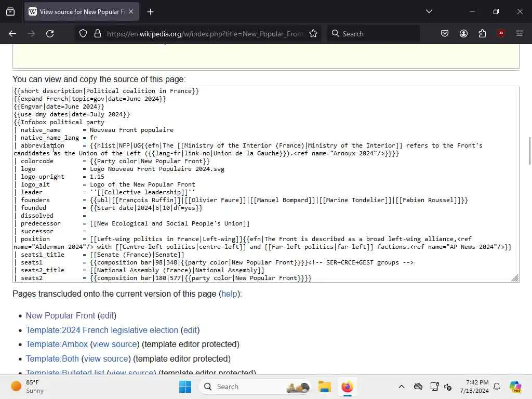
Task: Go forward one page
Action: pos(31,34)
